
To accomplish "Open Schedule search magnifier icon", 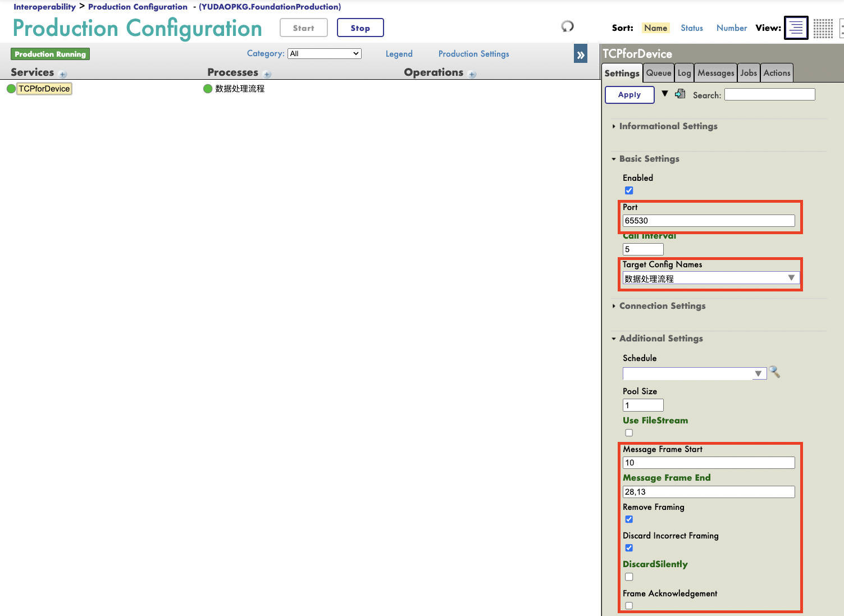I will tap(775, 372).
